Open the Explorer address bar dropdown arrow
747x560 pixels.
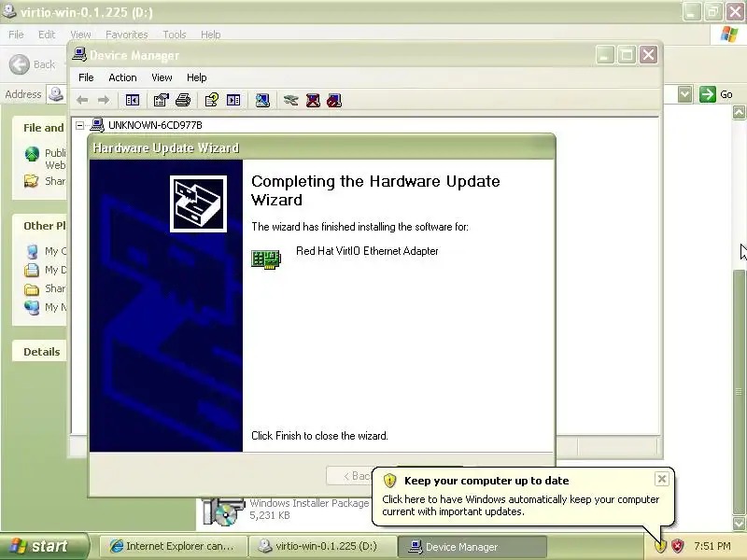coord(685,94)
